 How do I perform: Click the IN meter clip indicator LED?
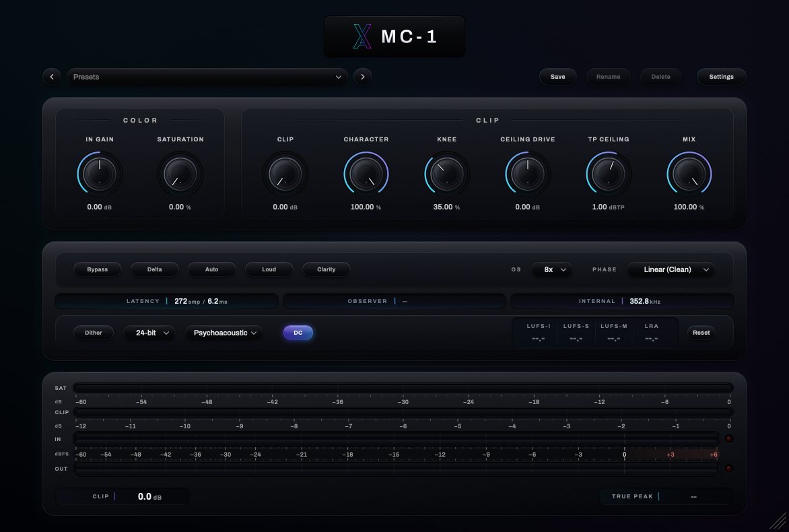(728, 439)
